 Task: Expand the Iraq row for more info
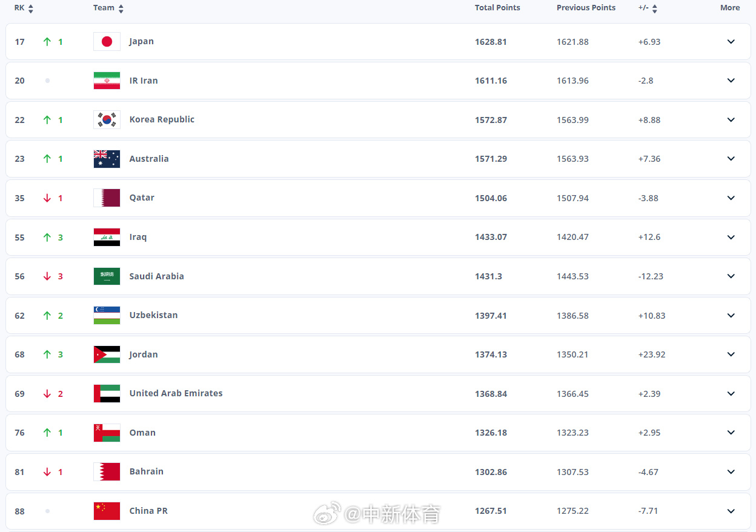[731, 237]
